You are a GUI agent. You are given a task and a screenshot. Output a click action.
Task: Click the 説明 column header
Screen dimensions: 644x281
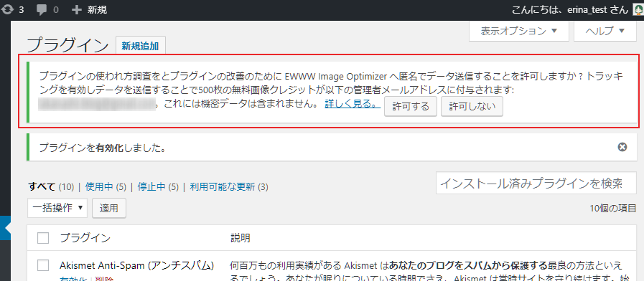click(x=241, y=238)
